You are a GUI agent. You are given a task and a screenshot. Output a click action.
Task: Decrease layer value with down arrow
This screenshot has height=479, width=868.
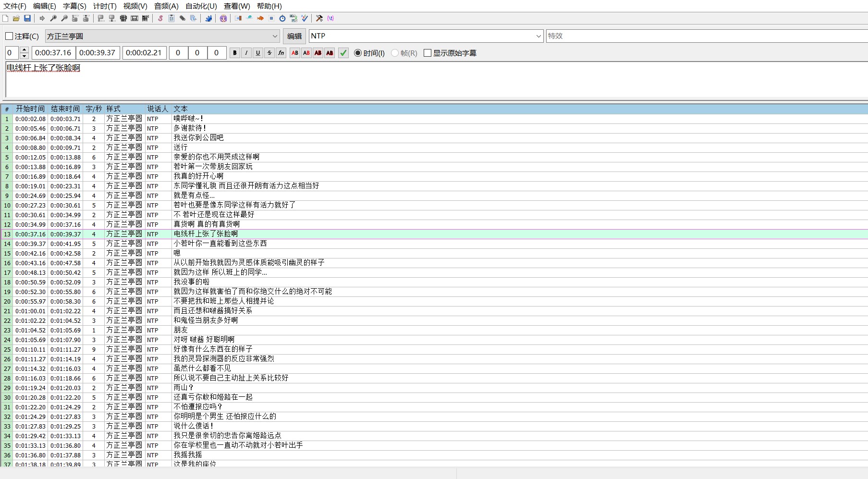24,56
